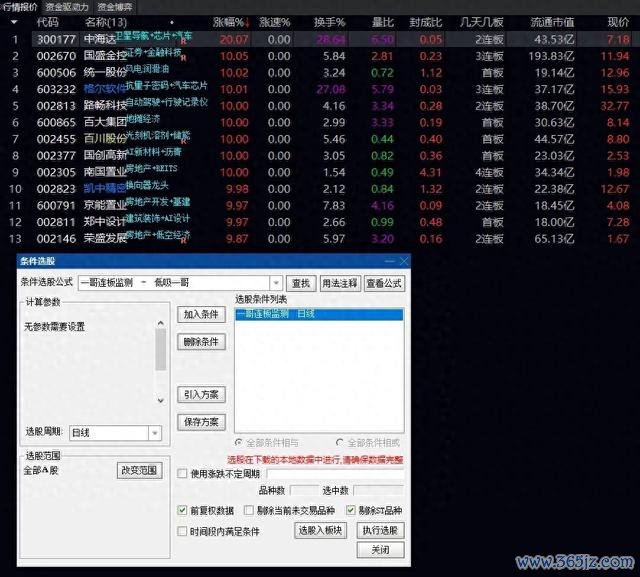Click the red R marker on 荣盛发展 row
640x577 pixels.
click(183, 241)
